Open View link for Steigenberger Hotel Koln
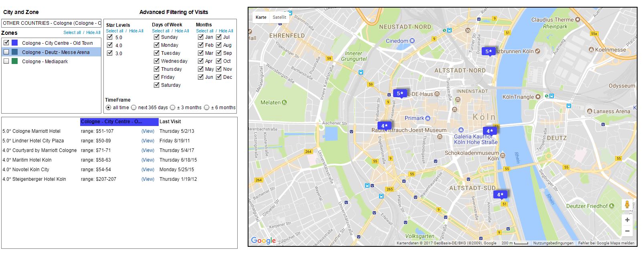The height and width of the screenshot is (254, 644). [x=148, y=179]
